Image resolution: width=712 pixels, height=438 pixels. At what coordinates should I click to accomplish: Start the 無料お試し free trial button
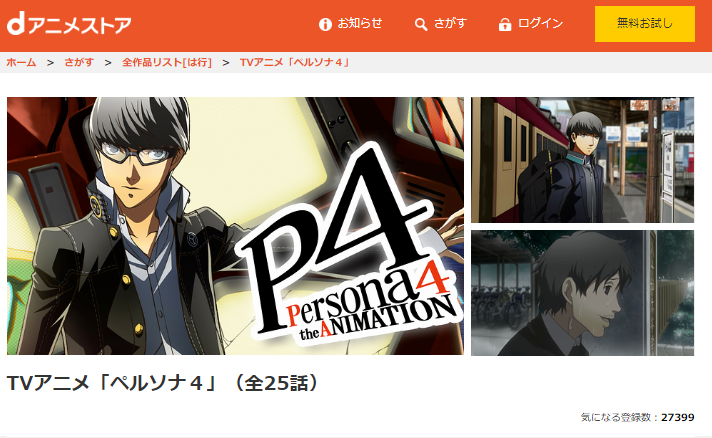(645, 24)
